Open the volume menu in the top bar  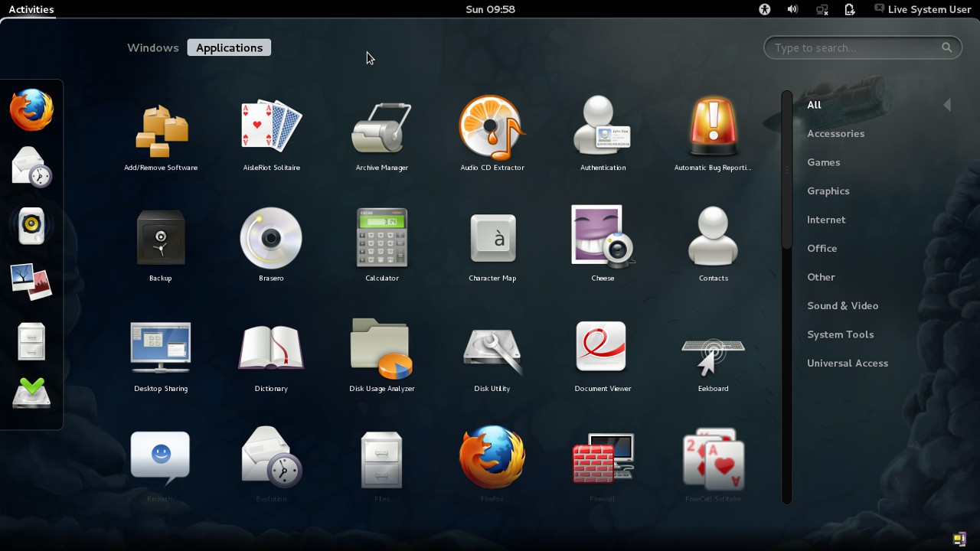(x=792, y=9)
